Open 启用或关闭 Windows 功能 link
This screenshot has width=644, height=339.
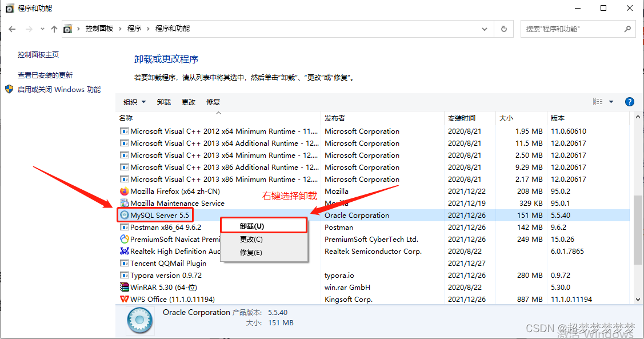pos(59,90)
